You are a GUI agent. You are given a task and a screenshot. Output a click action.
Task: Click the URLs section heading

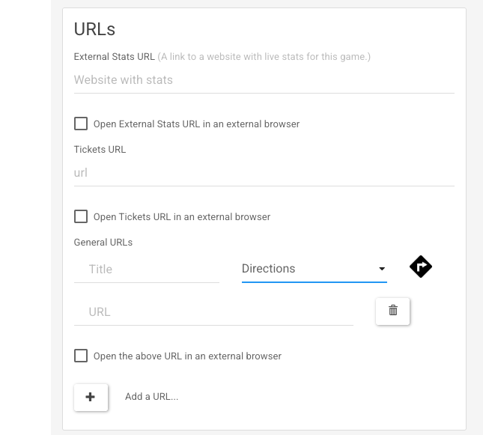[x=95, y=29]
